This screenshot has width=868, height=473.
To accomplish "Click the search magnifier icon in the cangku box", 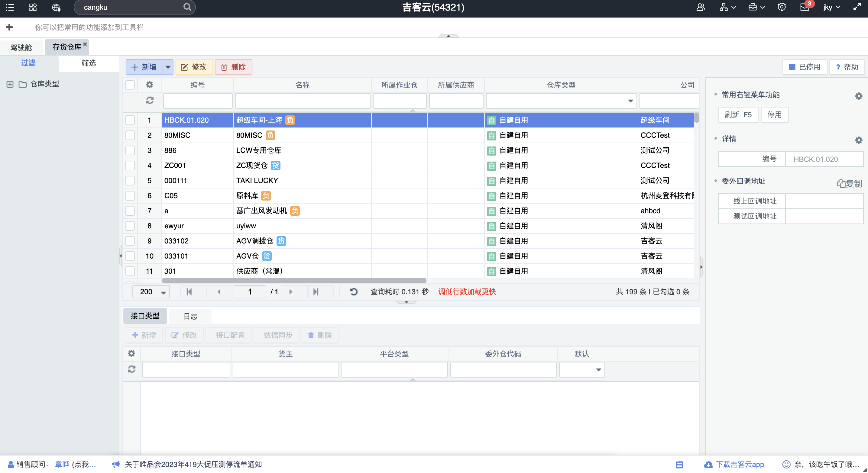I will click(x=187, y=7).
